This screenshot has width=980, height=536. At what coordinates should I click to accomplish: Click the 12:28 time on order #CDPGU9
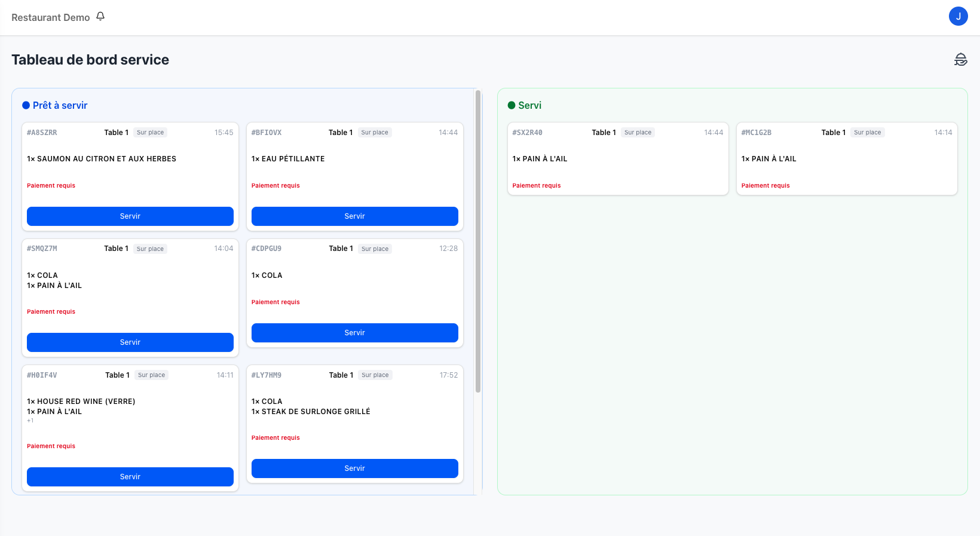pyautogui.click(x=449, y=249)
